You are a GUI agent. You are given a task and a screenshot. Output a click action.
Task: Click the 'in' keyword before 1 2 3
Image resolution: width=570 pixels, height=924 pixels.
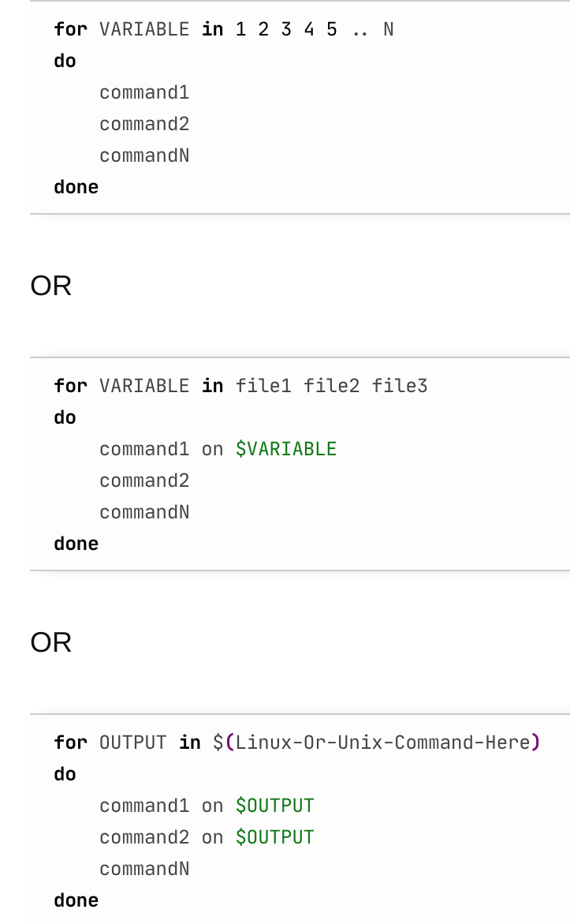pos(213,29)
